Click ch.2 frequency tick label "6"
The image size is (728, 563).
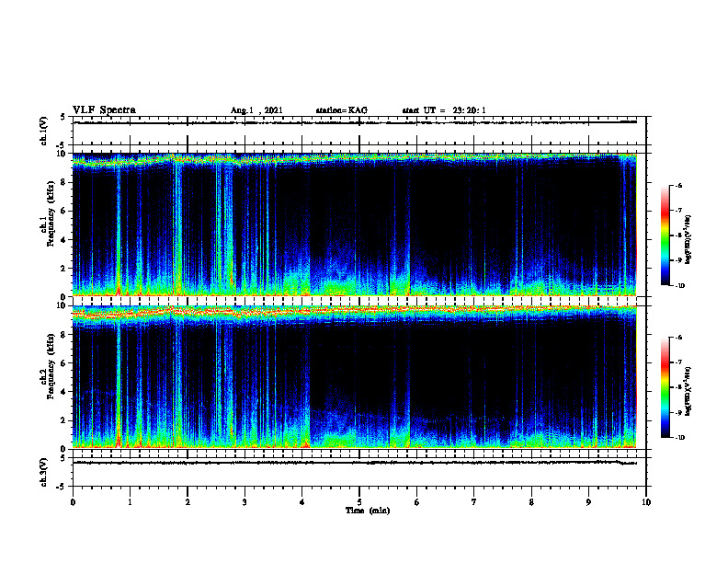point(64,363)
